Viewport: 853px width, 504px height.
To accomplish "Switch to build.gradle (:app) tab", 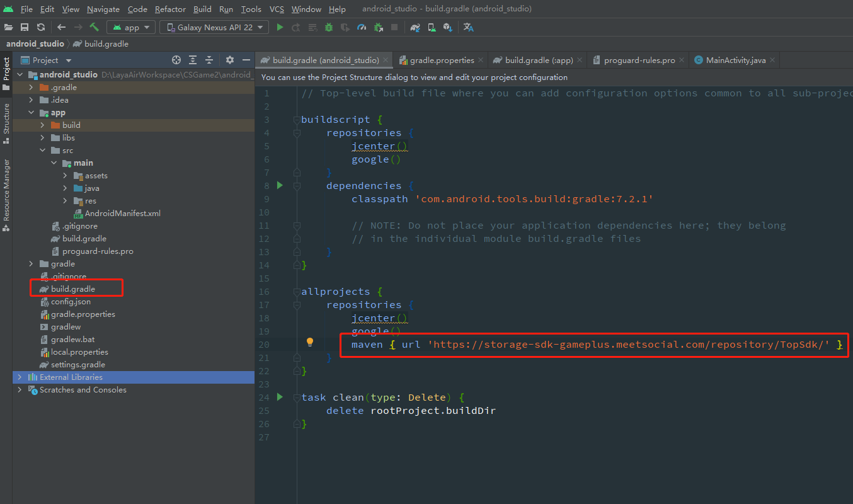I will click(539, 60).
